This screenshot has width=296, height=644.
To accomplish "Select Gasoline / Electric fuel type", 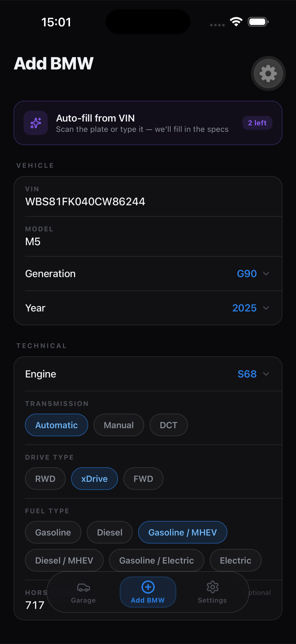I will point(156,560).
